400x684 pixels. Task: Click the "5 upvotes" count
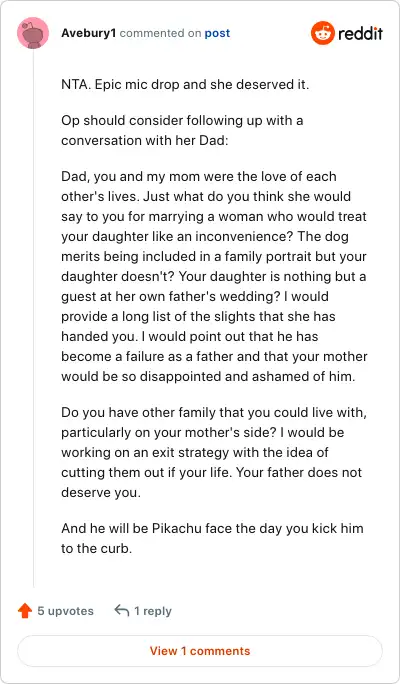[x=65, y=611]
